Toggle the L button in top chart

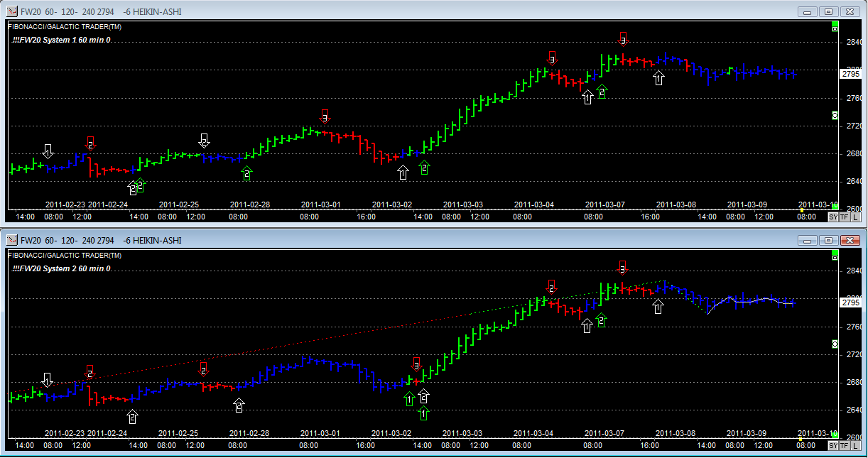click(854, 217)
